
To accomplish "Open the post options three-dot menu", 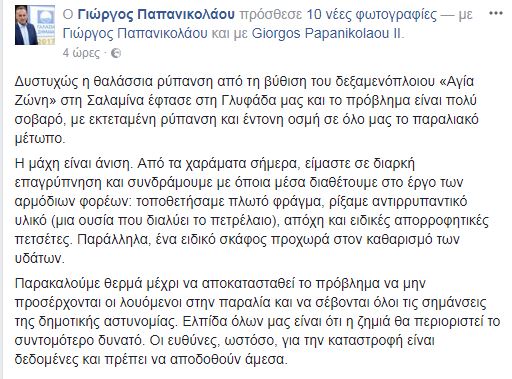I will 496,14.
